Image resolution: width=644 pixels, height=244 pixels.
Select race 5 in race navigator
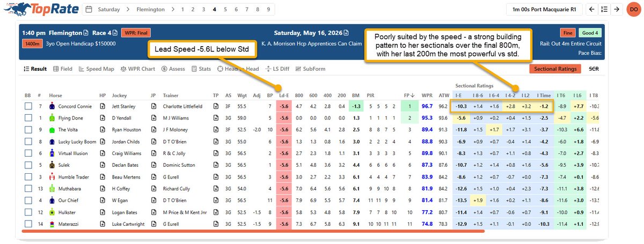coord(225,9)
